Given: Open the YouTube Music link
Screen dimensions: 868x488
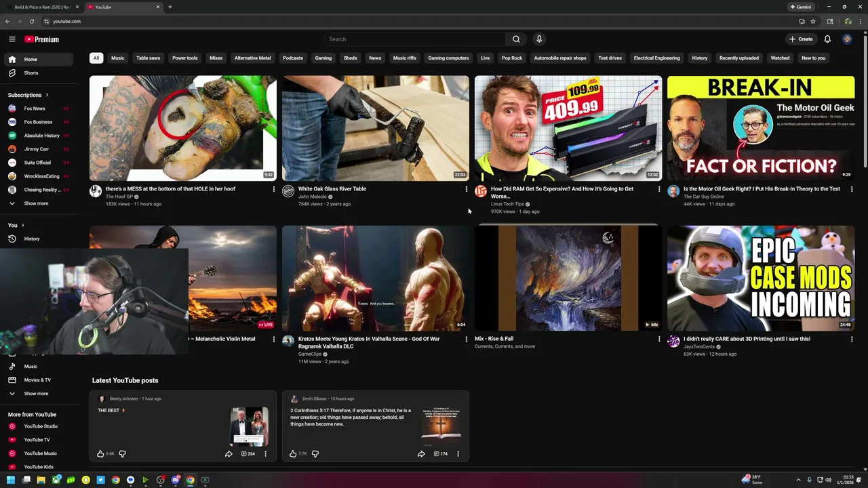Looking at the screenshot, I should [x=37, y=453].
